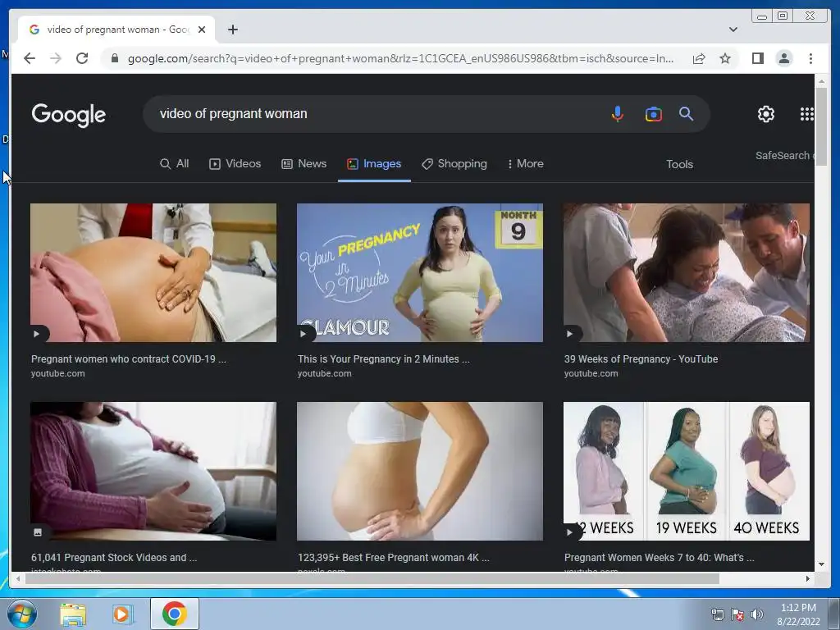Open the Chrome three-dot menu

[810, 58]
